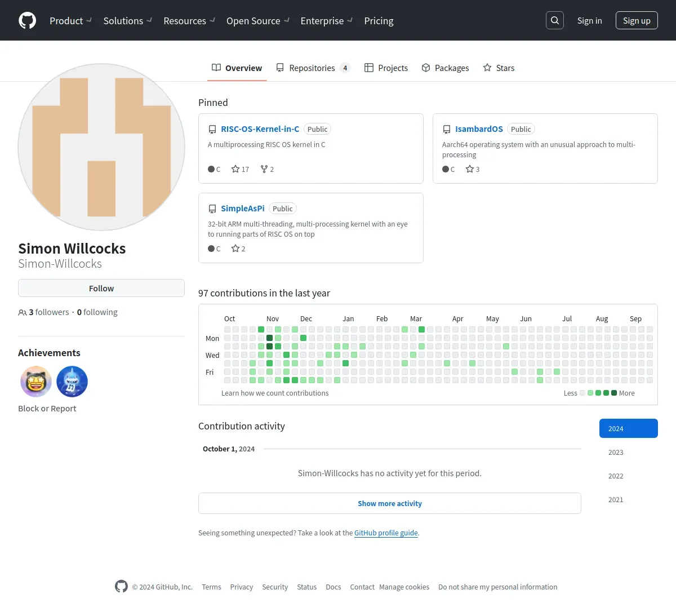Open stargazers of RISC-OS-Kernel-in-C (17 stars)

pos(240,169)
